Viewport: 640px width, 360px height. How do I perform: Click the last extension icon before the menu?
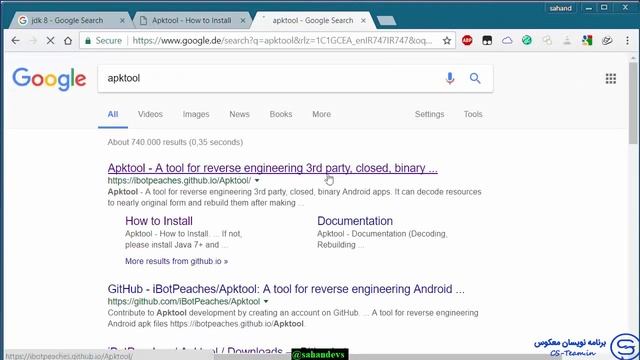click(x=607, y=40)
